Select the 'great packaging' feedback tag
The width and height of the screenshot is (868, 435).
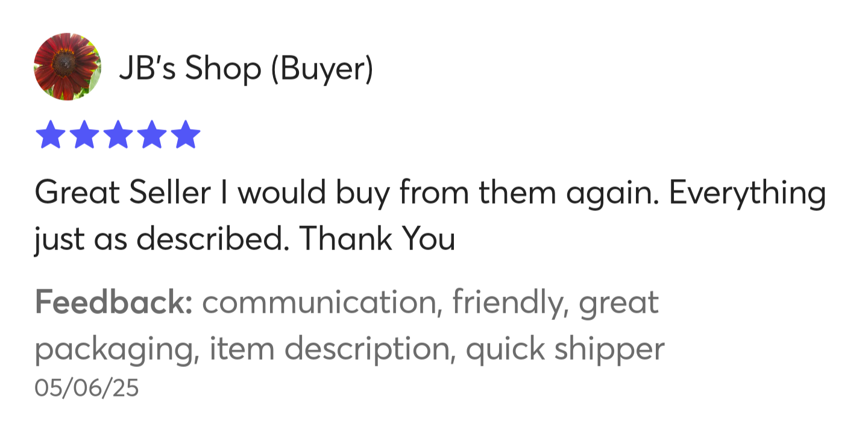[x=347, y=327]
